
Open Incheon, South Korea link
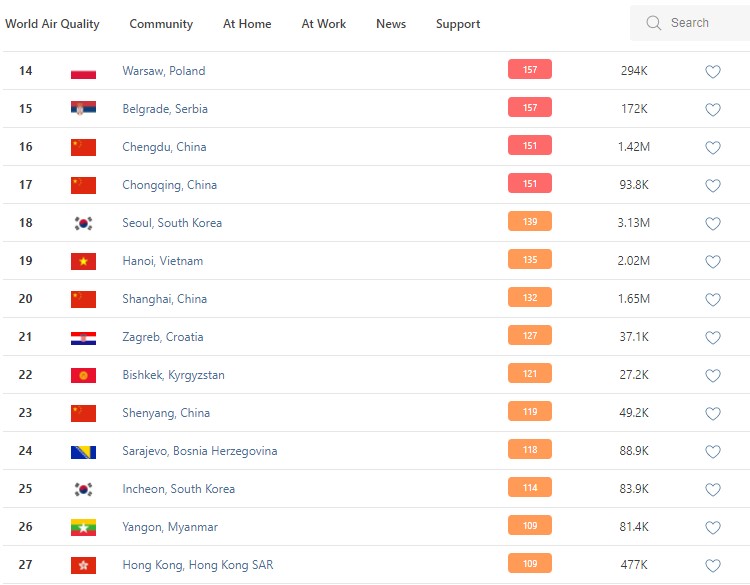point(178,489)
